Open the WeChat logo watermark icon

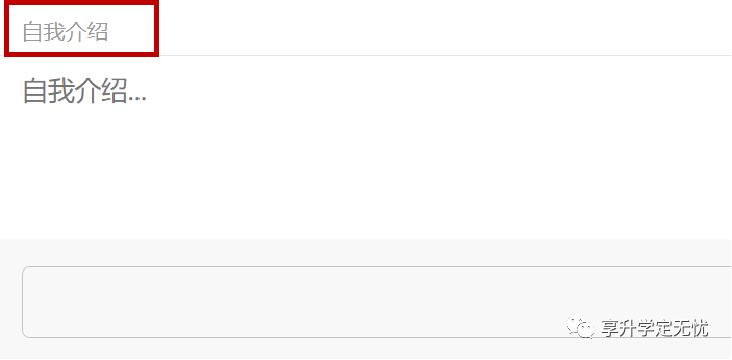[x=580, y=327]
